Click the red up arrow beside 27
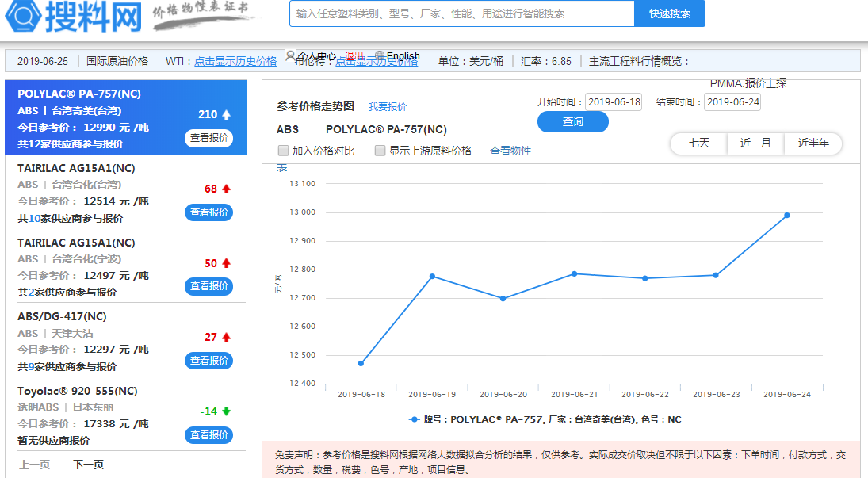868x478 pixels. pos(226,338)
